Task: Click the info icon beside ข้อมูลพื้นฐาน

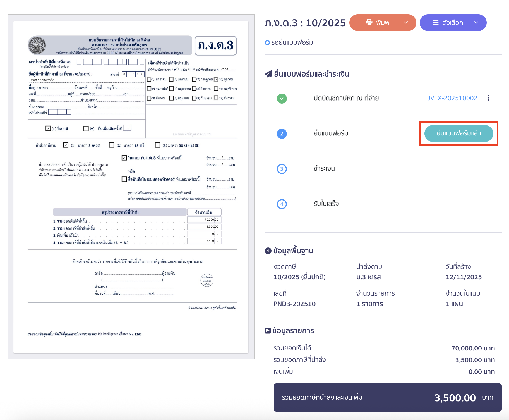Action: click(x=268, y=251)
